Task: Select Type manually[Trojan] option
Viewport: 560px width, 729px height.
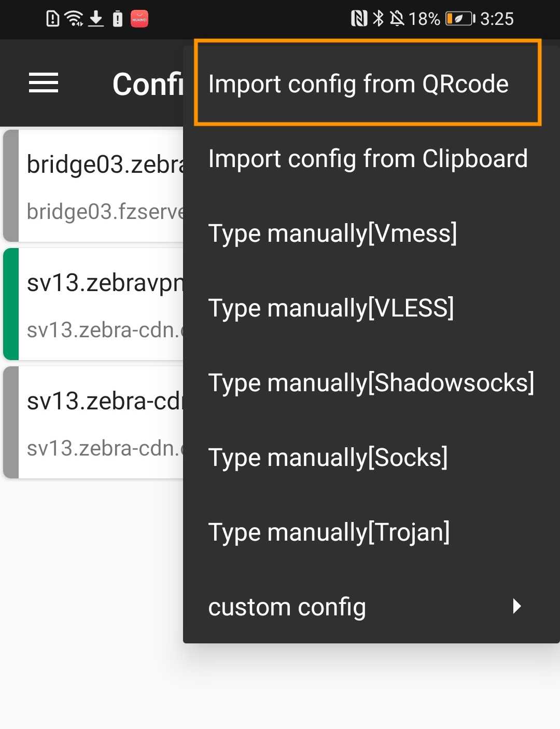Action: 329,532
